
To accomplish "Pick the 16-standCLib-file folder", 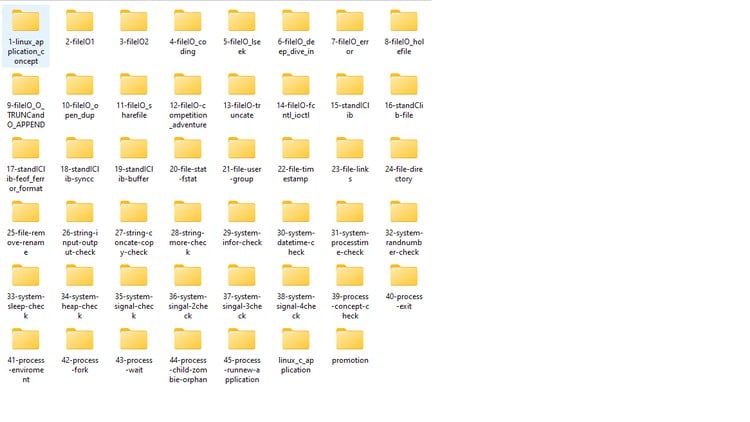I will pos(403,85).
